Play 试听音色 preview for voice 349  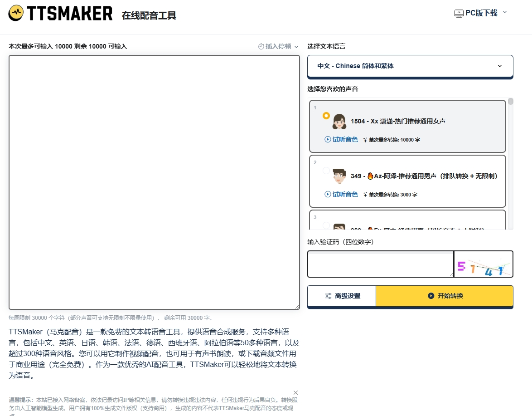tap(341, 194)
